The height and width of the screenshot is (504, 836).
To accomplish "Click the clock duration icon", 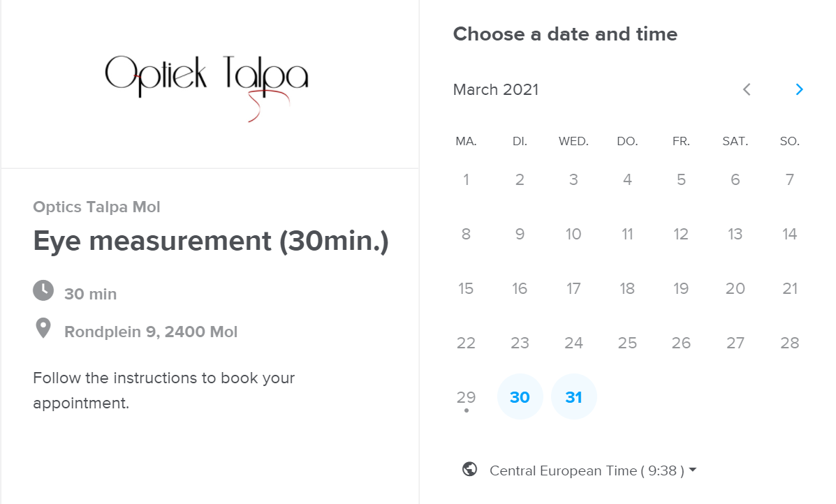I will 43,291.
